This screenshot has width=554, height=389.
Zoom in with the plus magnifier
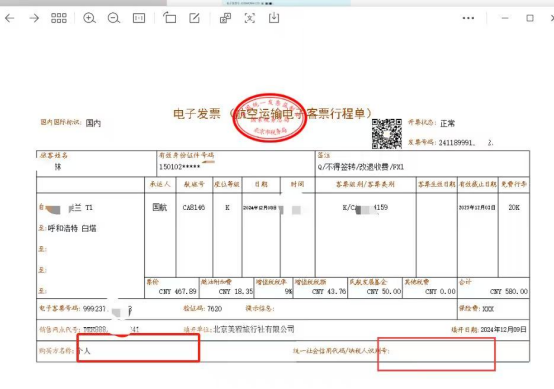click(89, 18)
